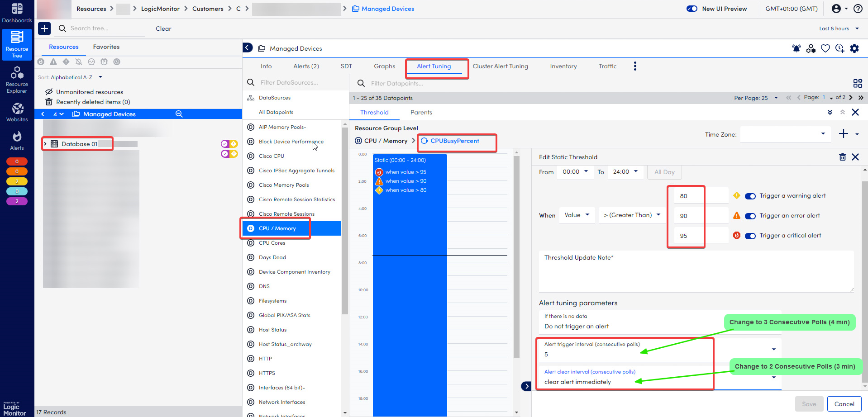868x417 pixels.
Task: Expand the Database 01 tree node
Action: pyautogui.click(x=45, y=144)
